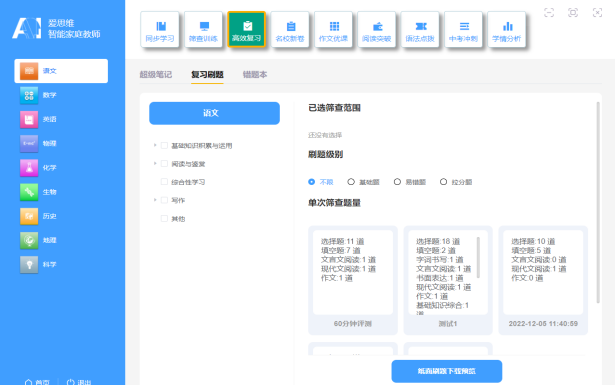Select the 基础题 radio button
The width and height of the screenshot is (616, 386).
(351, 182)
